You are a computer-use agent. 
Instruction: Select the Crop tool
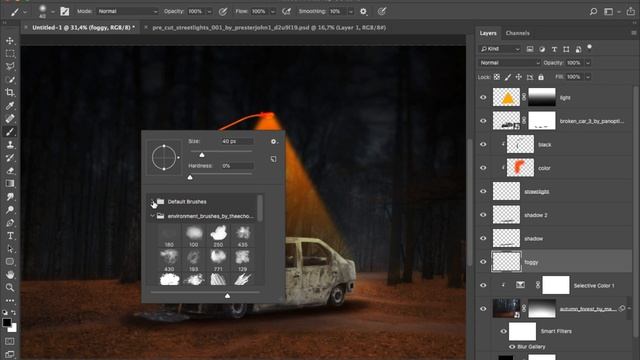10,93
